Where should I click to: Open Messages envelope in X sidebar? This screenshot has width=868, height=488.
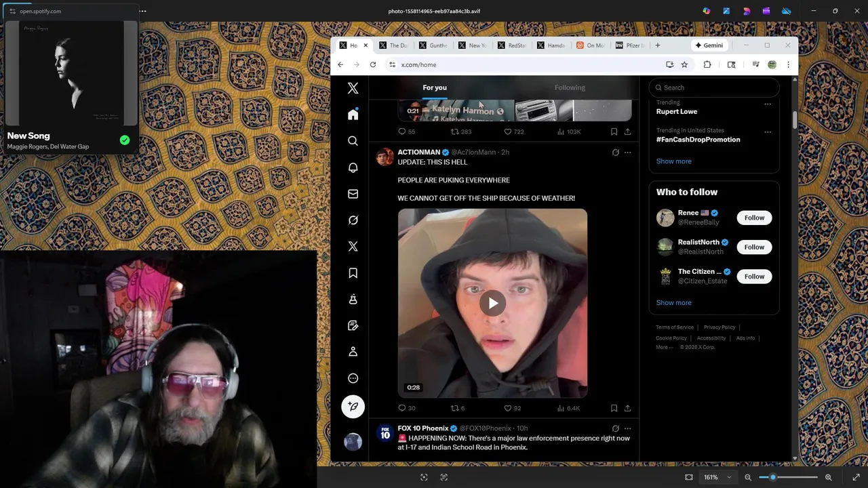[353, 194]
